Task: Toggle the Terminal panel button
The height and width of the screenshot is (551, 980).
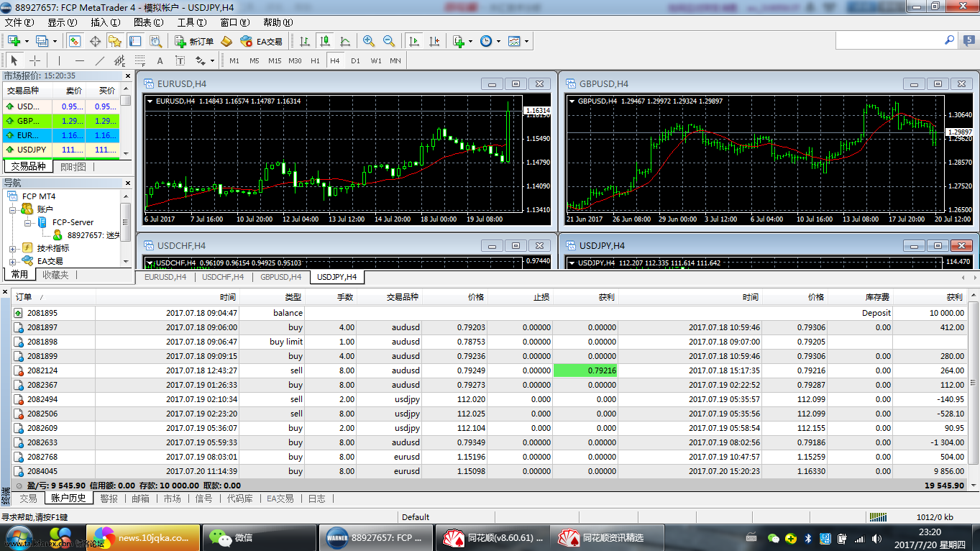Action: point(135,41)
